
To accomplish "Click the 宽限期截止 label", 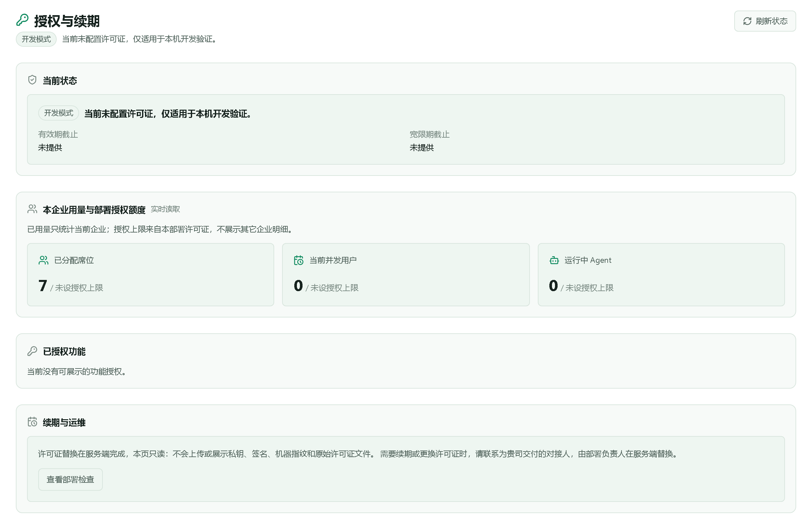I will (x=429, y=135).
